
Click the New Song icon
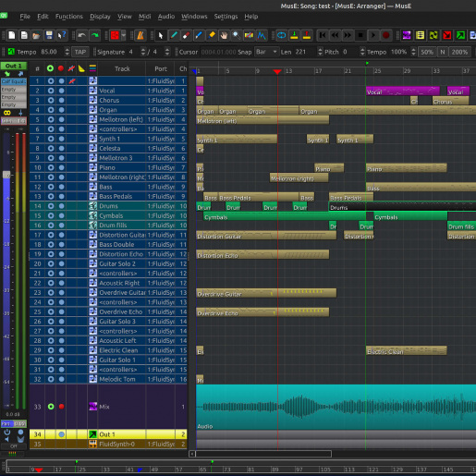pyautogui.click(x=11, y=35)
